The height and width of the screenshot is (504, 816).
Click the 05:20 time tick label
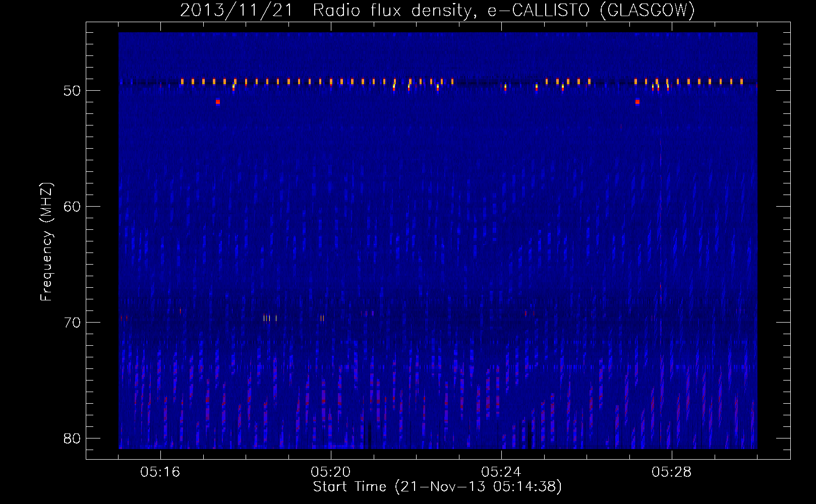tap(331, 472)
